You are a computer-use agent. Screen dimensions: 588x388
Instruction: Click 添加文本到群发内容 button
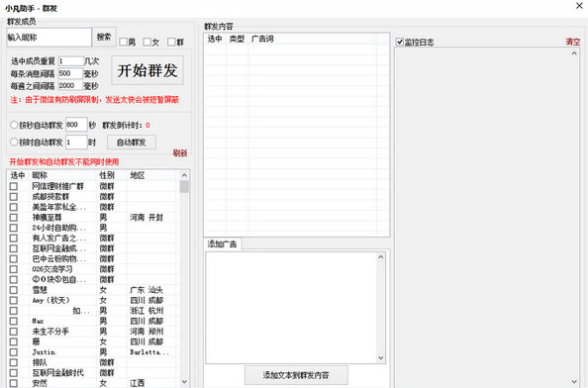296,375
